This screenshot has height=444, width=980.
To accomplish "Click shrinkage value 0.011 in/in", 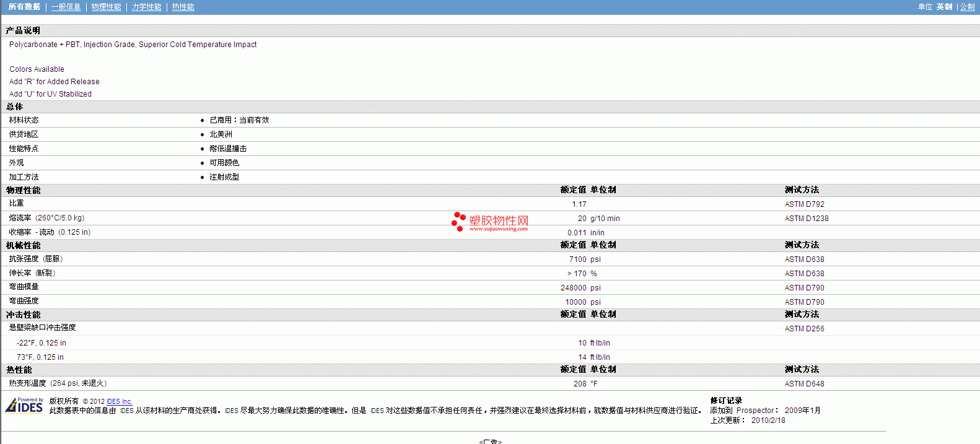I will tap(586, 233).
